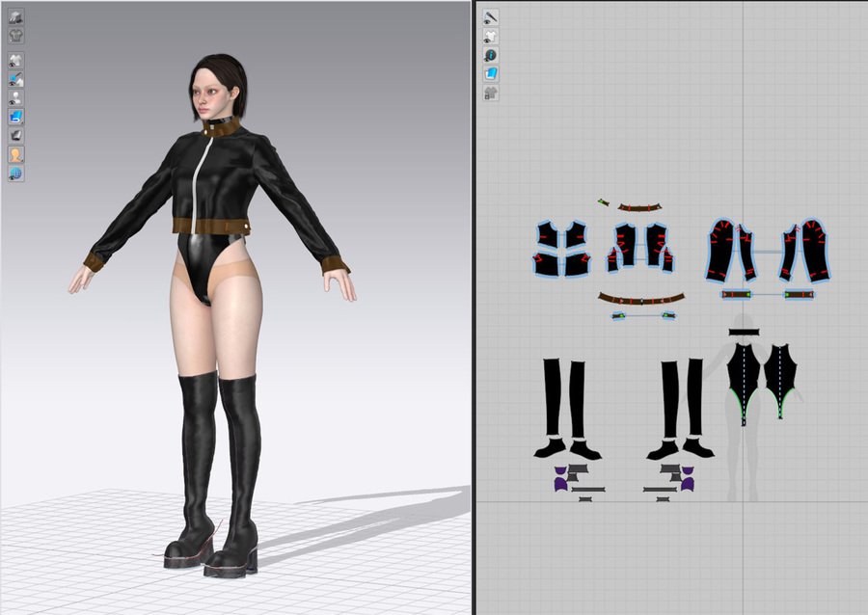Toggle the 3D garment display icon at top
The image size is (868, 615).
pos(16,16)
